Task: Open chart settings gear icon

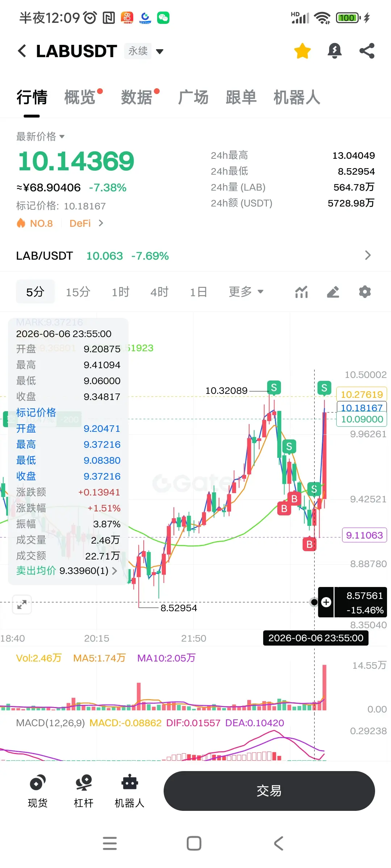Action: tap(365, 292)
